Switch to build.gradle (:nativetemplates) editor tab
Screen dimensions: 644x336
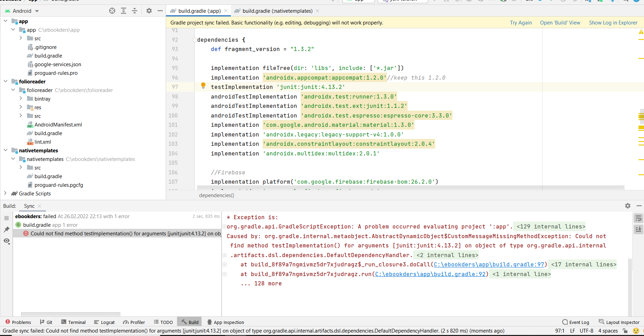277,11
